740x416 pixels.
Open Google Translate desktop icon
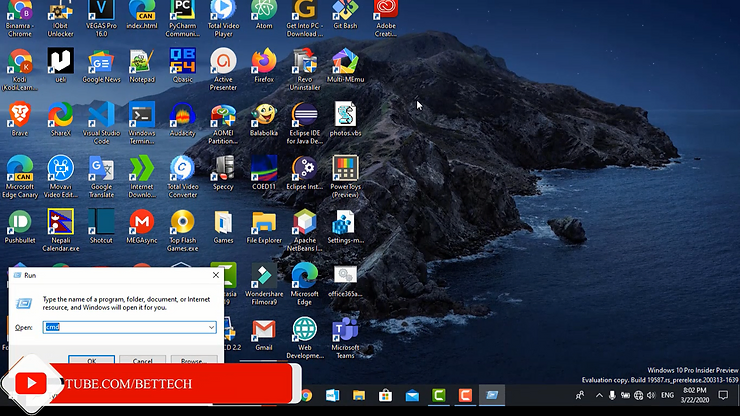point(101,177)
